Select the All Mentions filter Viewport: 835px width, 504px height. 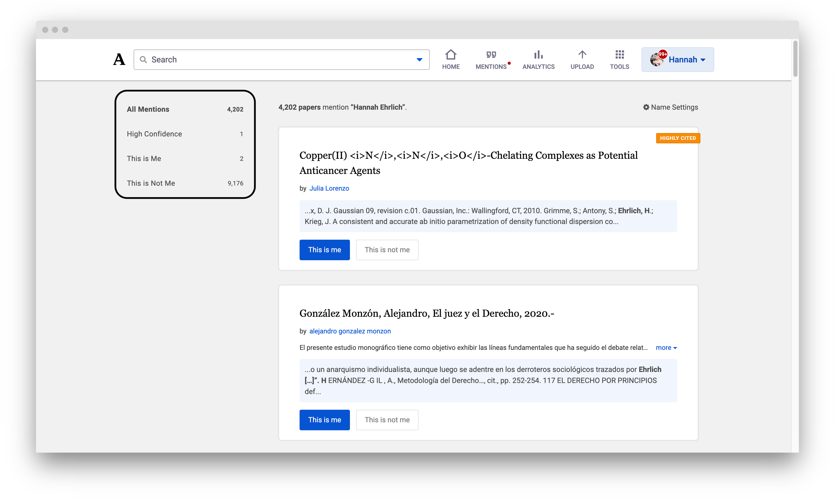click(x=148, y=109)
